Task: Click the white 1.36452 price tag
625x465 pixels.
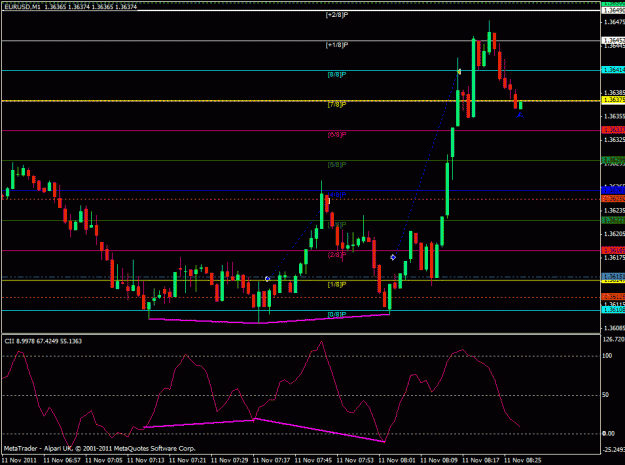Action: (613, 41)
